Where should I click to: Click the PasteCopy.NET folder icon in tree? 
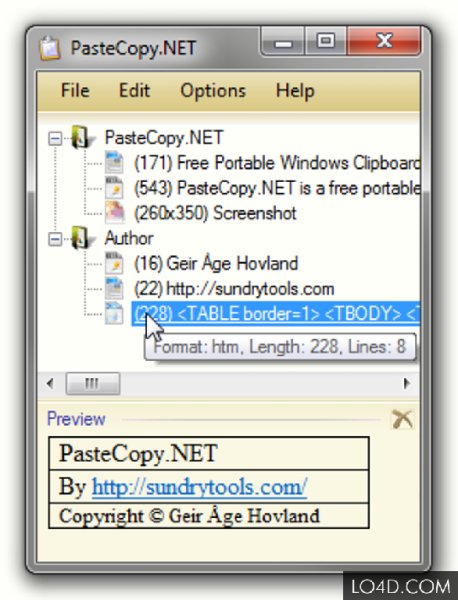[81, 137]
